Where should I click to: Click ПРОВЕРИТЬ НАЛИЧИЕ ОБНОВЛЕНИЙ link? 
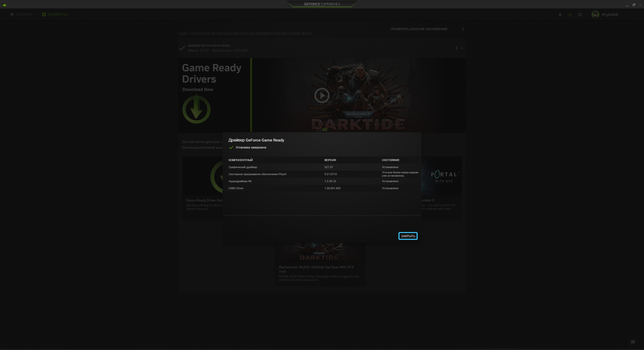pyautogui.click(x=419, y=29)
